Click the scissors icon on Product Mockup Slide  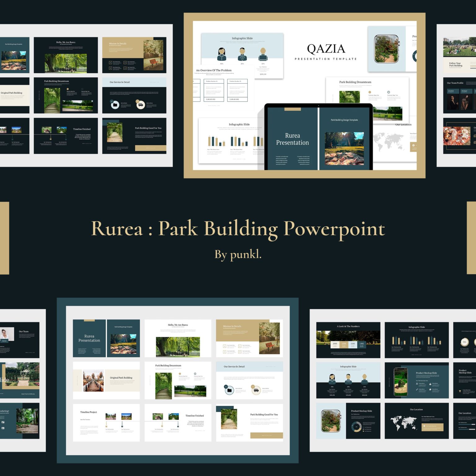pyautogui.click(x=417, y=383)
